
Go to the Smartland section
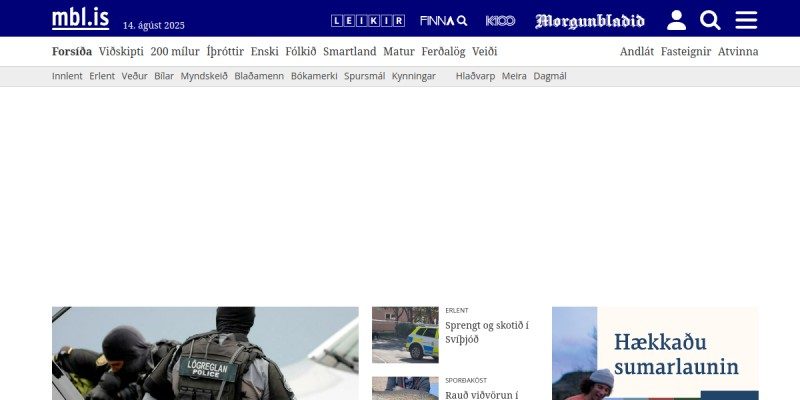[349, 52]
